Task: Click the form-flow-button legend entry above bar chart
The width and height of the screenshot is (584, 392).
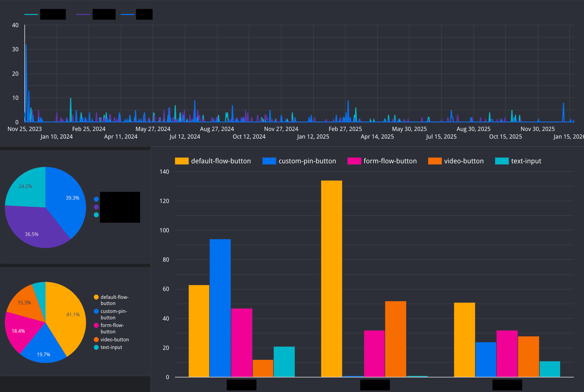Action: (382, 161)
